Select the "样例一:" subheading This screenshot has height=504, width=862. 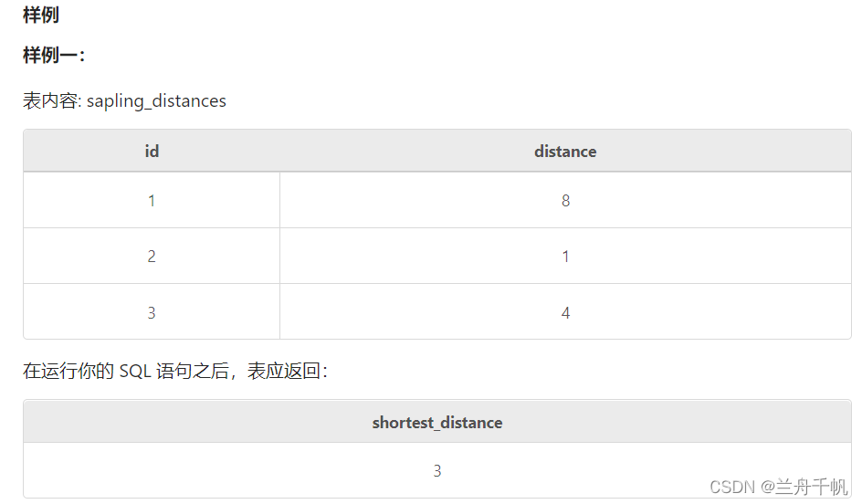pyautogui.click(x=54, y=56)
